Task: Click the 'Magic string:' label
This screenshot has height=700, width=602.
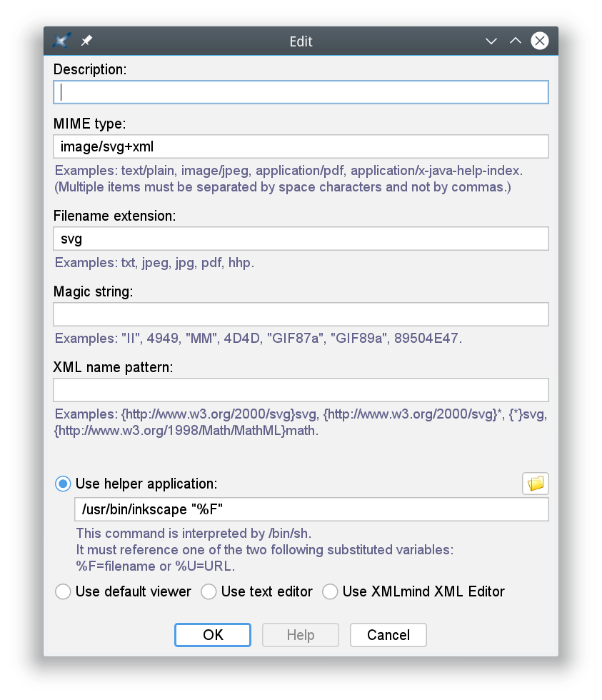Action: click(x=94, y=291)
